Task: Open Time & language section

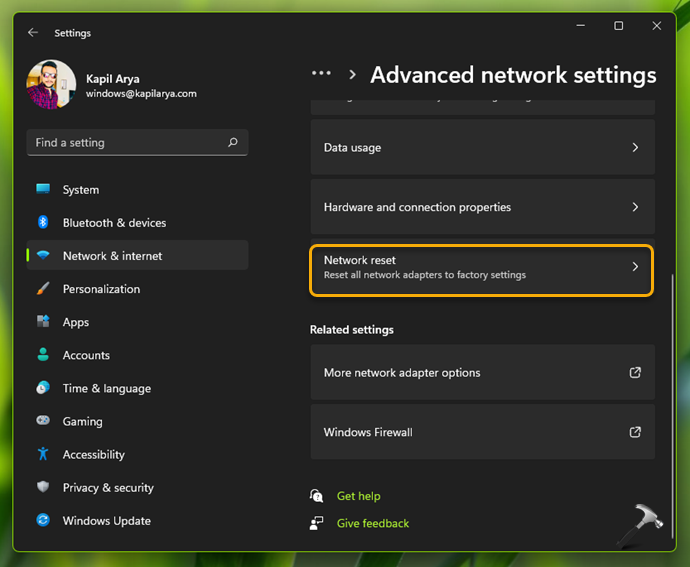Action: click(x=106, y=388)
